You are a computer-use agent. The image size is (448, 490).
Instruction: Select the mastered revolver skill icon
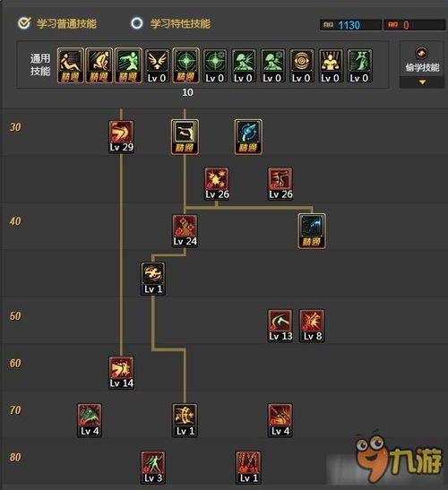[x=248, y=137]
